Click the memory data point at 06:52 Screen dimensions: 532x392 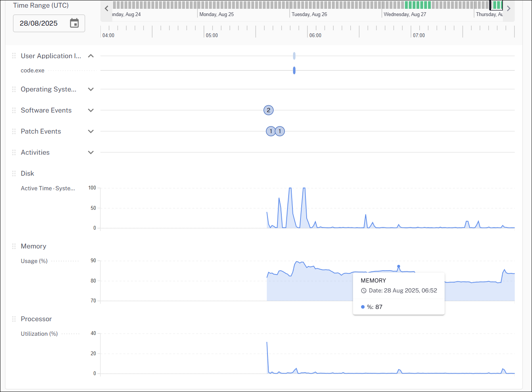(x=399, y=266)
